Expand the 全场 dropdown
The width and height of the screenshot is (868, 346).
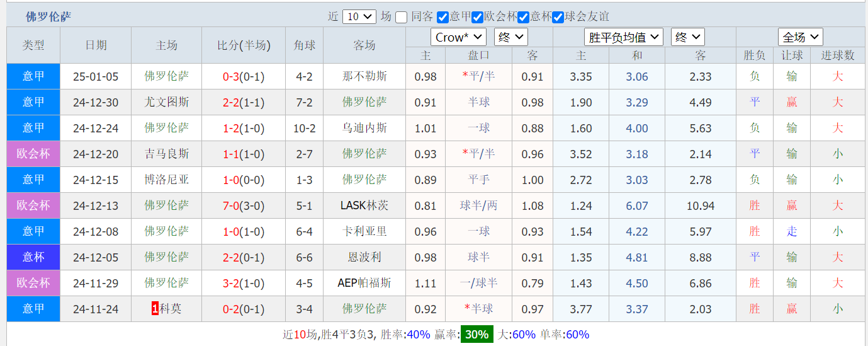(x=800, y=37)
